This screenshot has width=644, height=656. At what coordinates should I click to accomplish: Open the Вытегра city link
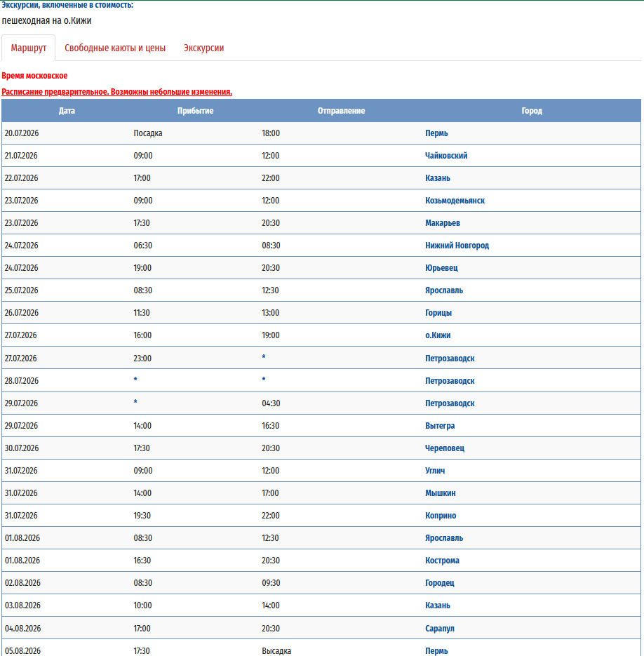point(440,426)
